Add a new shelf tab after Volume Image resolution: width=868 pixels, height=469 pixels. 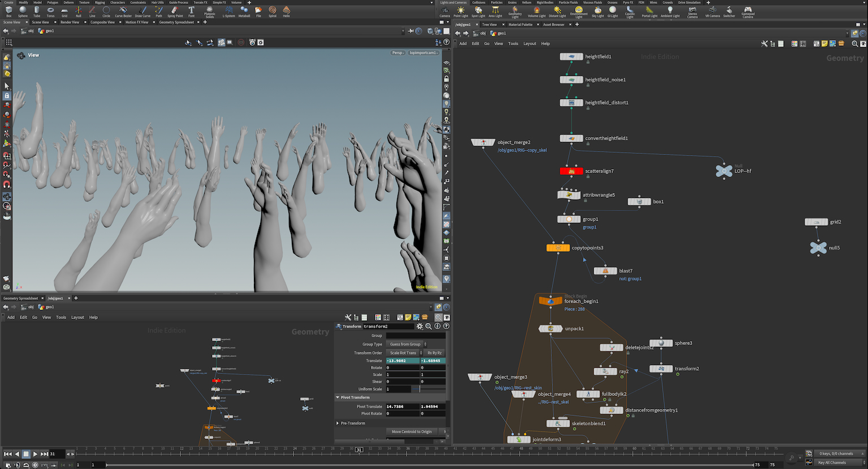[x=249, y=2]
